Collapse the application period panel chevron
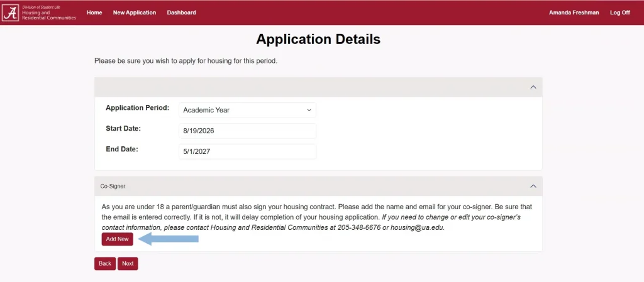The image size is (644, 282). (533, 87)
